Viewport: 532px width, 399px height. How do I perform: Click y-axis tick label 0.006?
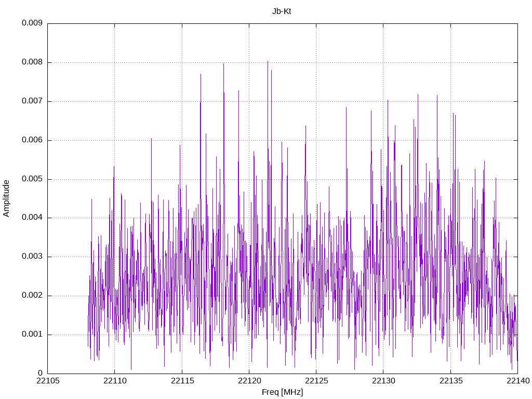32,140
